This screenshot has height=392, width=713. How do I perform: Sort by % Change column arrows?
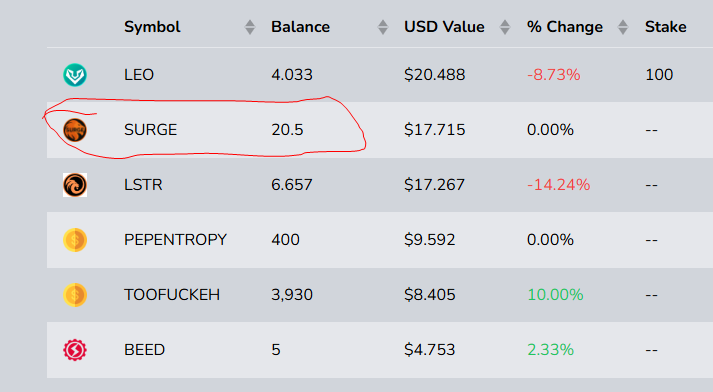623,27
